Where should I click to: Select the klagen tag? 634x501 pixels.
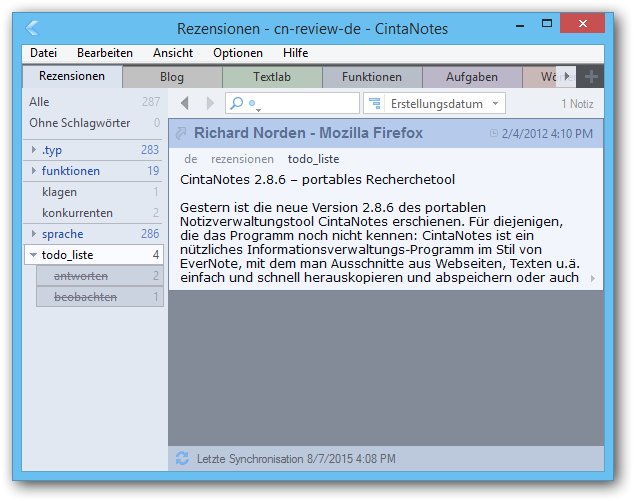tap(93, 192)
